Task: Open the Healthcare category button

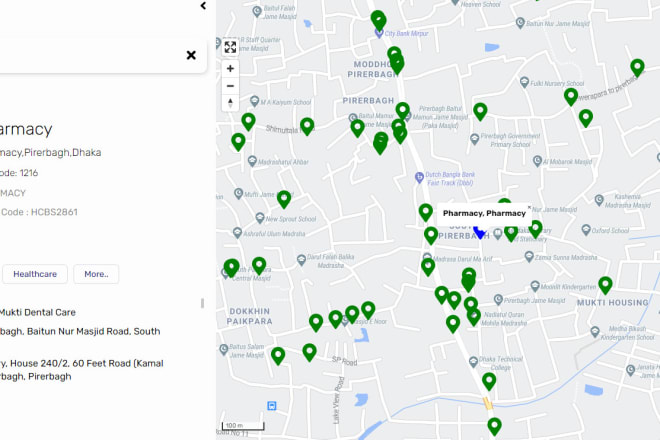Action: click(x=35, y=274)
